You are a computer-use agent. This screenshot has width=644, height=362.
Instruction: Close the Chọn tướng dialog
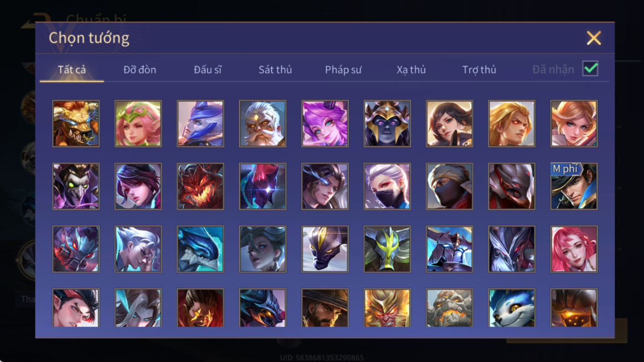593,38
